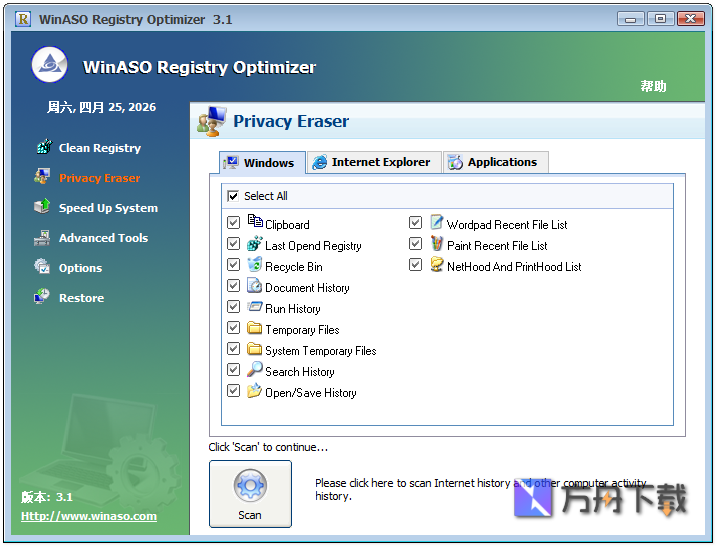This screenshot has height=547, width=717.
Task: Click the WinASO round logo icon
Action: pyautogui.click(x=49, y=65)
